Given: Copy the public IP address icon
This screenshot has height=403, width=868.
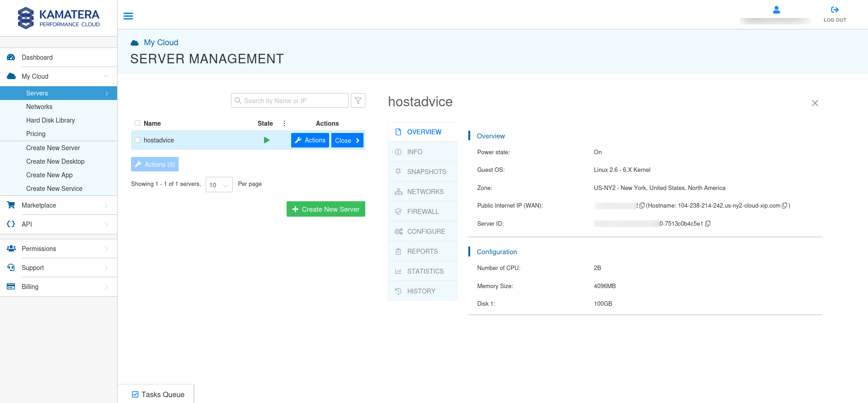Looking at the screenshot, I should (642, 206).
